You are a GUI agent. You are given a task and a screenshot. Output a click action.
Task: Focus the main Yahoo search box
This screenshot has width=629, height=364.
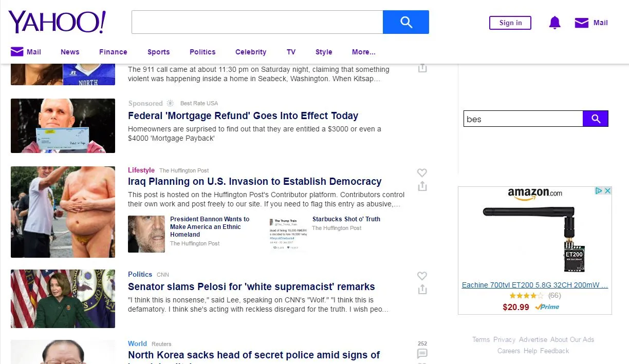coord(257,22)
